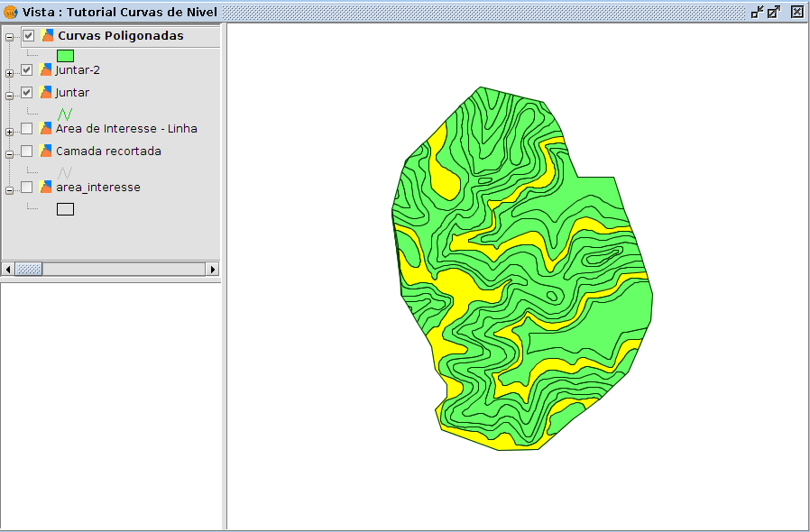Click the Curvas Poligonadas layer type icon
This screenshot has width=810, height=532.
click(48, 36)
